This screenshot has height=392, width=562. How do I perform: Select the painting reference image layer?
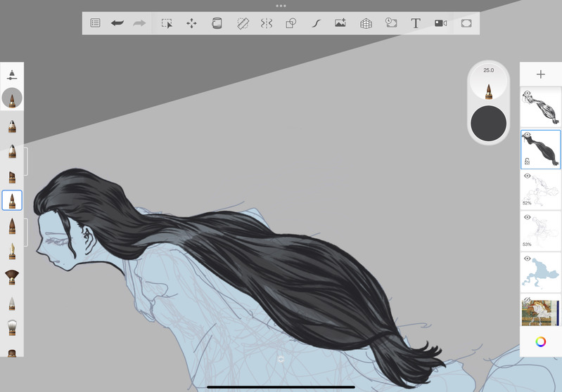540,311
